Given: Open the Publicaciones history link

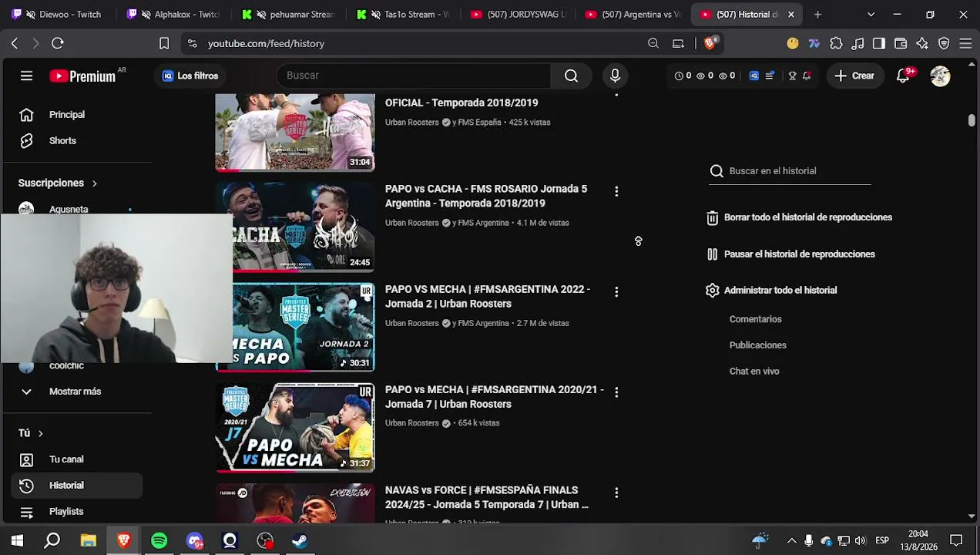Looking at the screenshot, I should (757, 345).
